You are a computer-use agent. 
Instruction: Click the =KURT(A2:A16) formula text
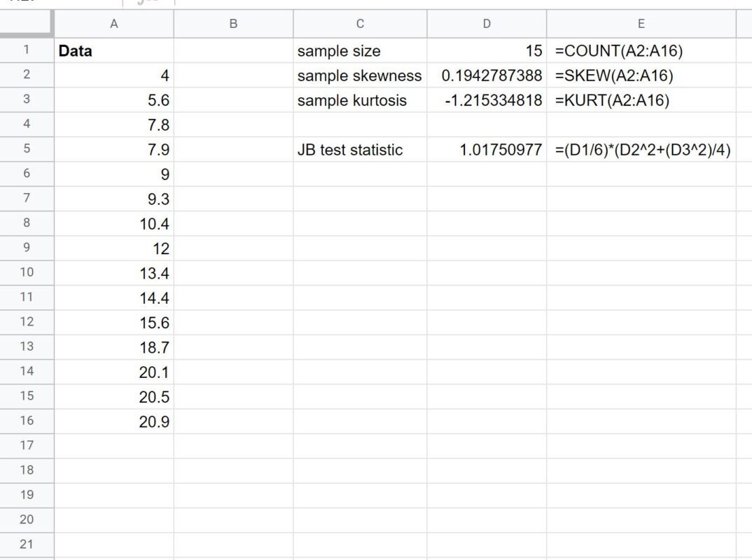coord(612,100)
